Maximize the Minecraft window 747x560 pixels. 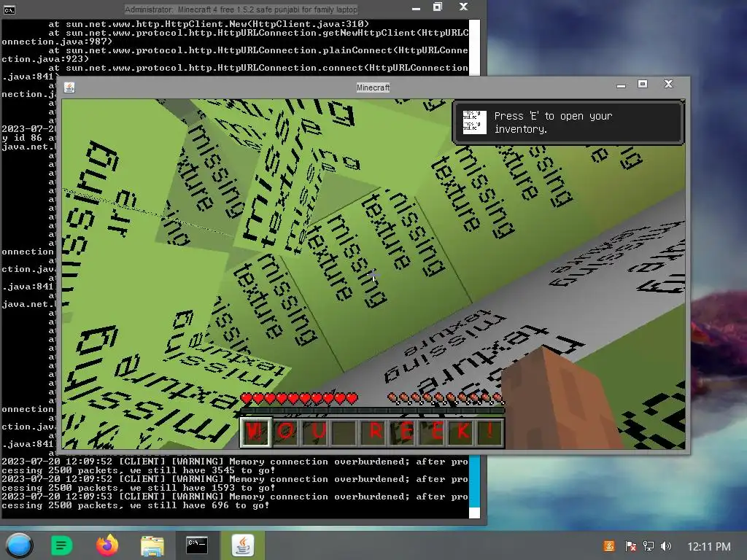(643, 85)
